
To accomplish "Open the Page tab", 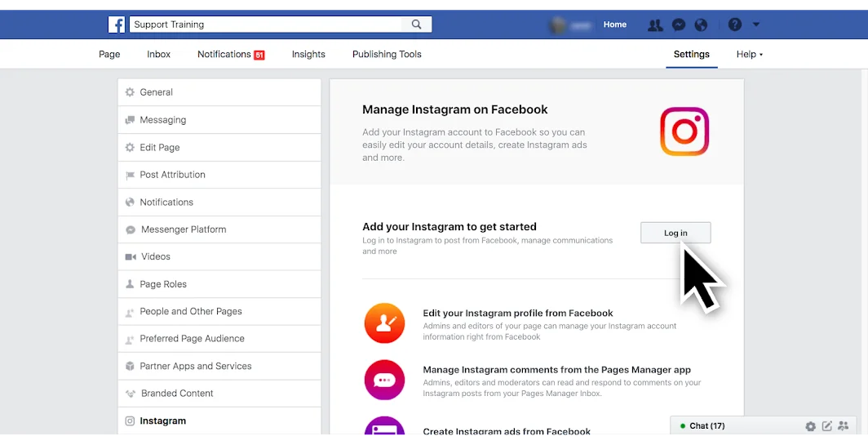I will (109, 55).
